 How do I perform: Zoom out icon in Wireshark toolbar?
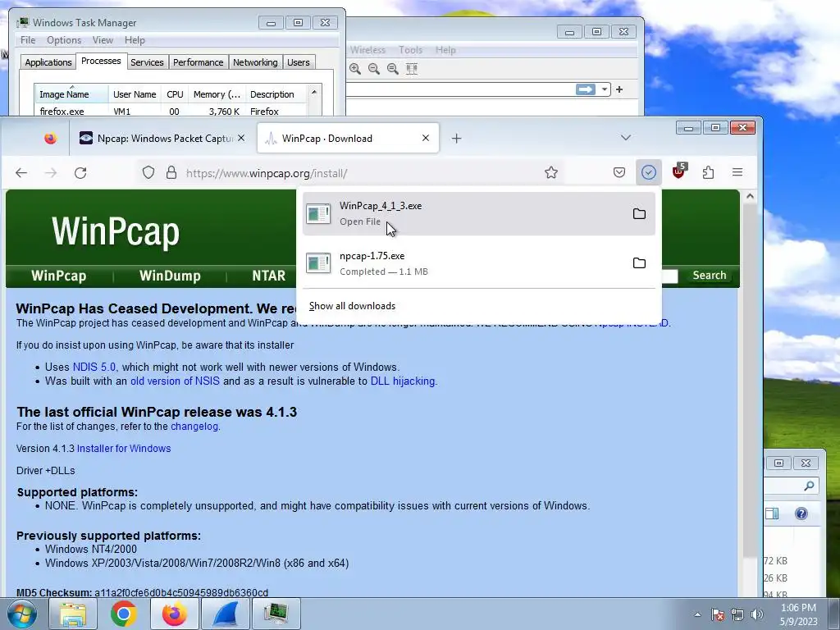[374, 69]
